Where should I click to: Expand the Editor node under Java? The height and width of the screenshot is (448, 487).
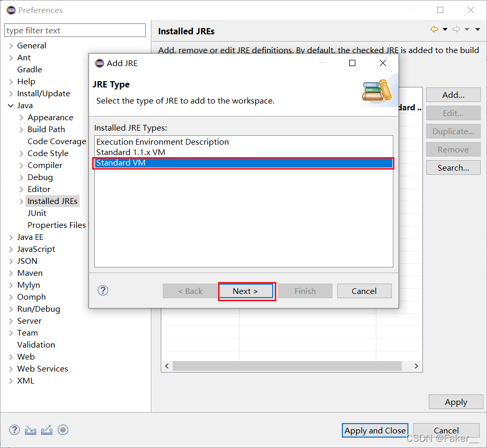pyautogui.click(x=21, y=189)
